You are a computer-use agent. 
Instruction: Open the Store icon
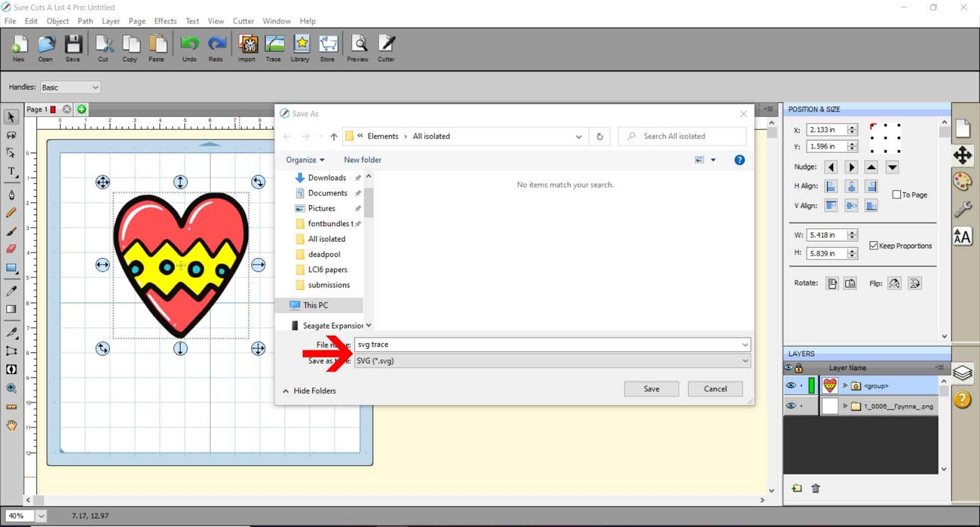tap(328, 48)
